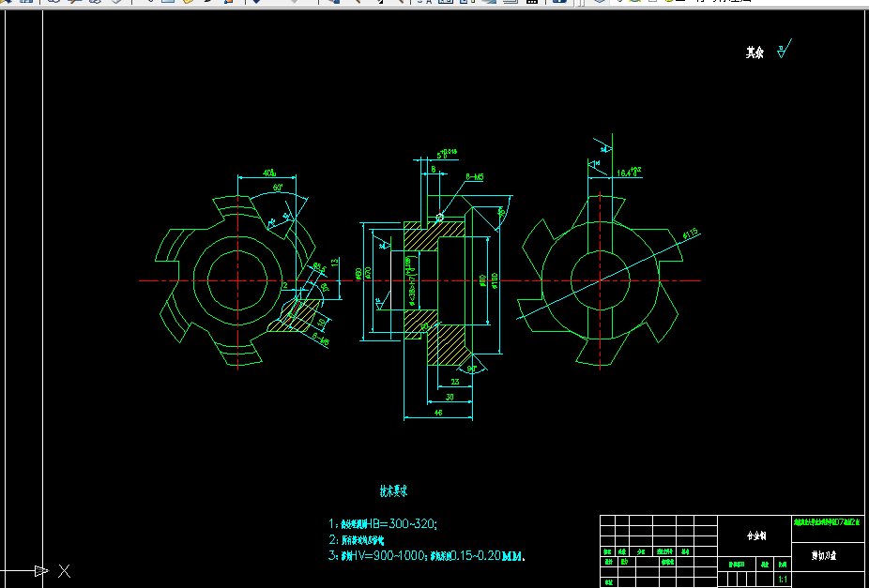This screenshot has width=869, height=588.
Task: Select note line 2 text
Action: point(356,540)
